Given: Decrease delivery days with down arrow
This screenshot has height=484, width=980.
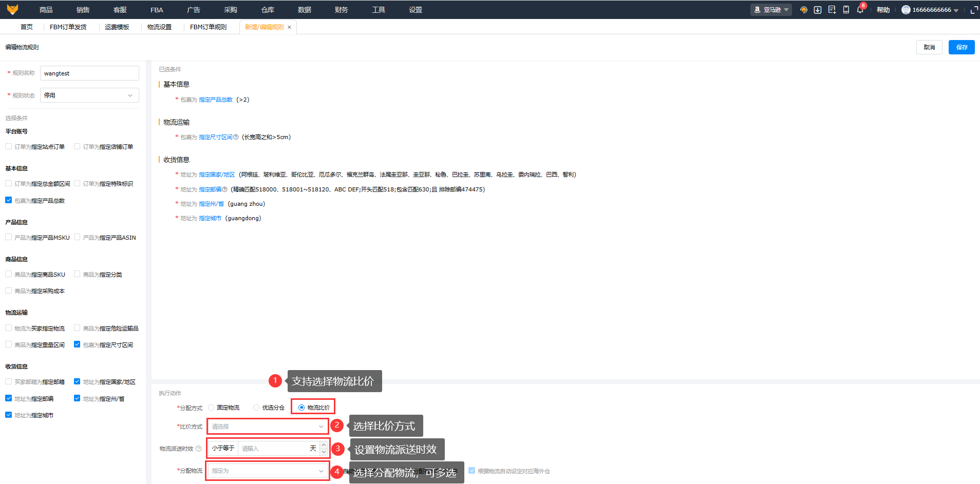Looking at the screenshot, I should pos(324,452).
